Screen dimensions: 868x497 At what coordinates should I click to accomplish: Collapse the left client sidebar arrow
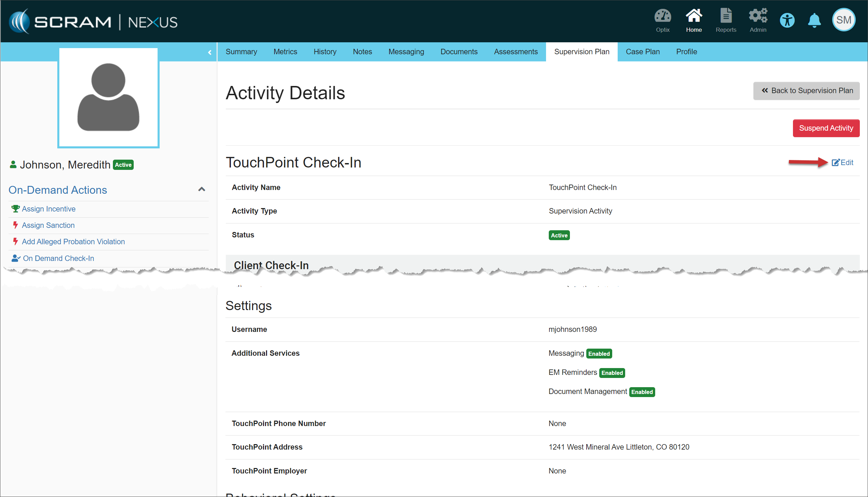pos(209,52)
